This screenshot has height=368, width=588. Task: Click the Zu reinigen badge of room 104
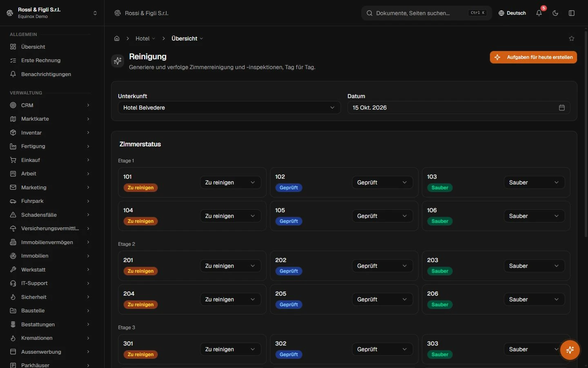click(140, 221)
